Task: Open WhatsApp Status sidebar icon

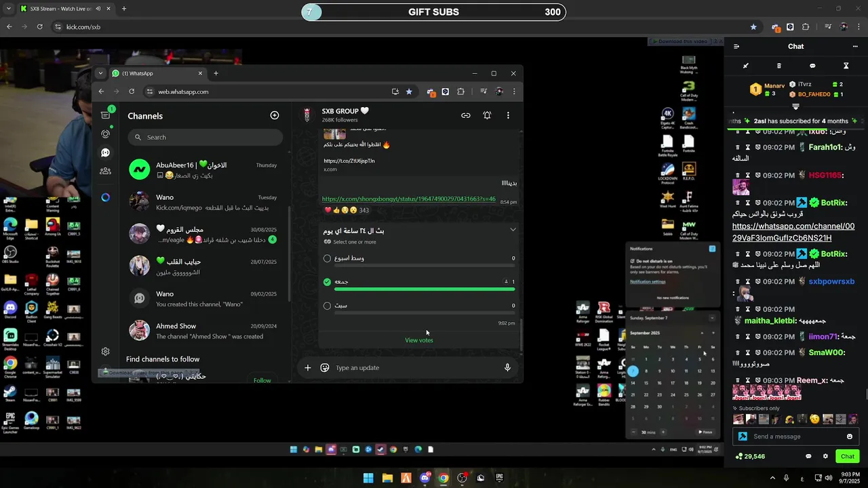Action: (x=105, y=134)
